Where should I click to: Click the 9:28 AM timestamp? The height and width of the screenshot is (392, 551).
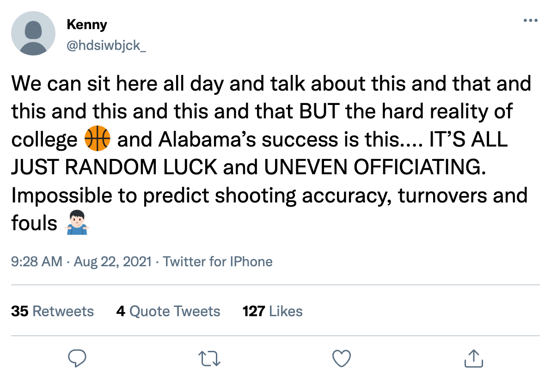37,262
